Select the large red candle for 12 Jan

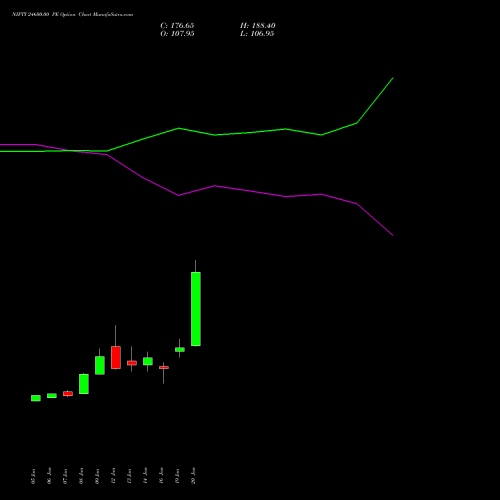(x=116, y=357)
